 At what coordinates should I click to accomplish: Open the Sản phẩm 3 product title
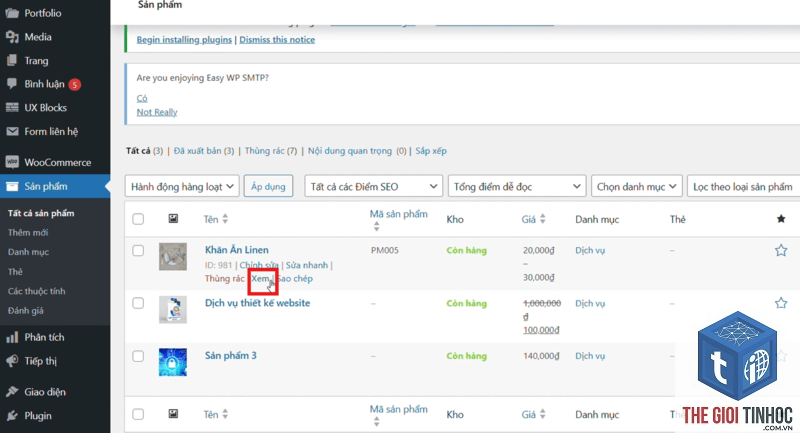coord(231,355)
